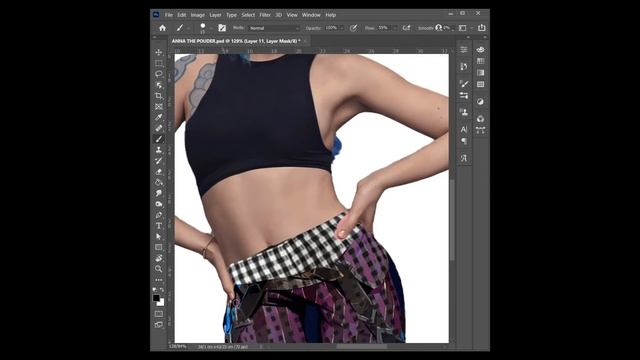Select the Clone Stamp tool

pos(159,150)
